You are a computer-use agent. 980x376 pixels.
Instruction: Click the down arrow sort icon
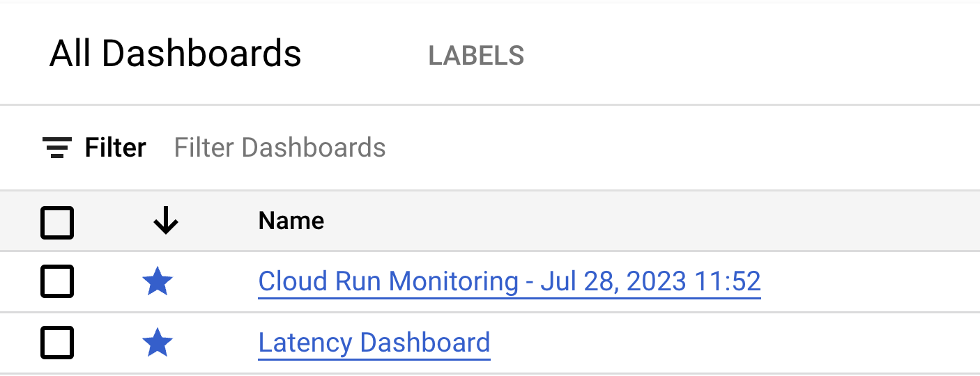tap(165, 221)
